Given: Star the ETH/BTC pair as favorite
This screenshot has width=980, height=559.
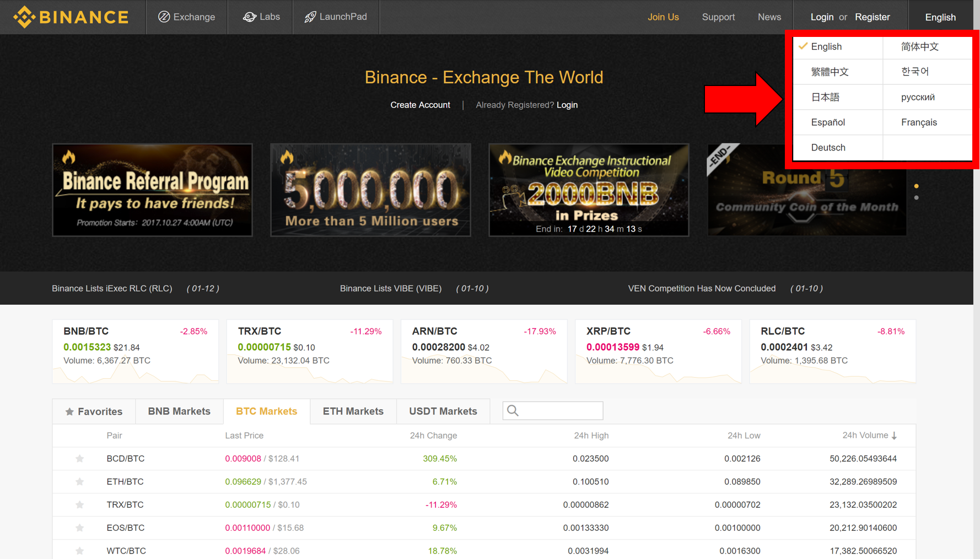Looking at the screenshot, I should point(80,482).
